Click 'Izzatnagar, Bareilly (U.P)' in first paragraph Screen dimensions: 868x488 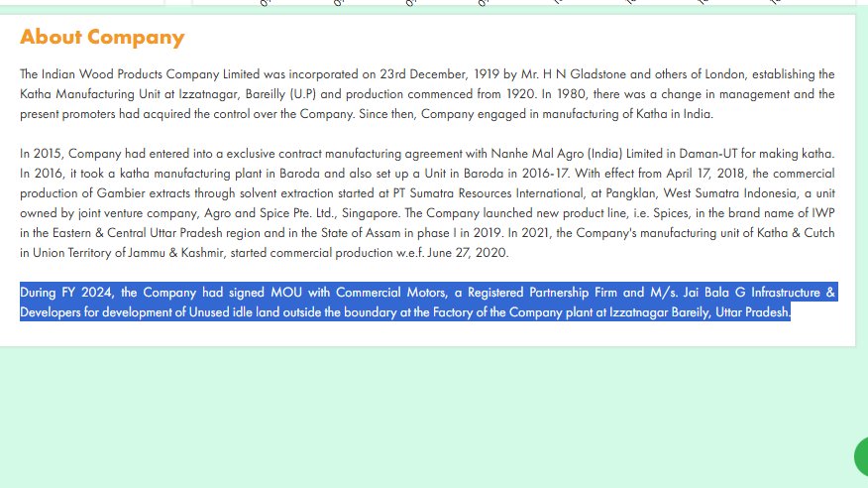[x=247, y=94]
